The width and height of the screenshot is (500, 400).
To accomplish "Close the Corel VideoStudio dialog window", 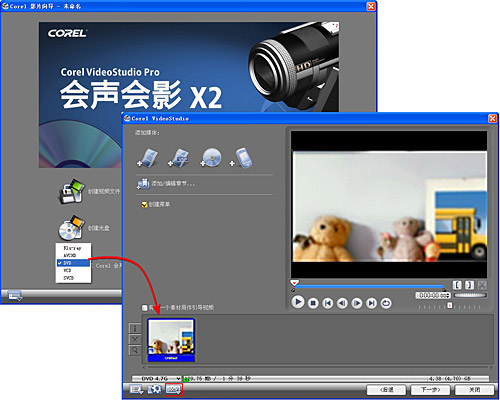I will point(493,118).
